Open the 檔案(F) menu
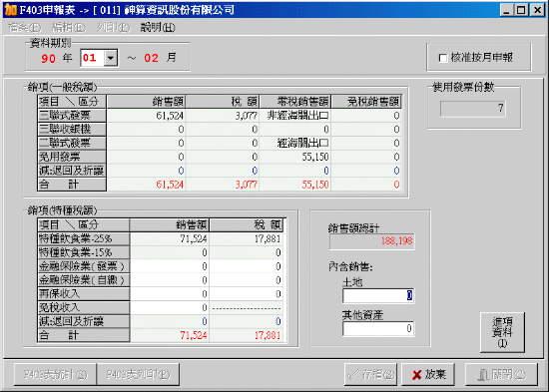This screenshot has width=549, height=392. [24, 27]
